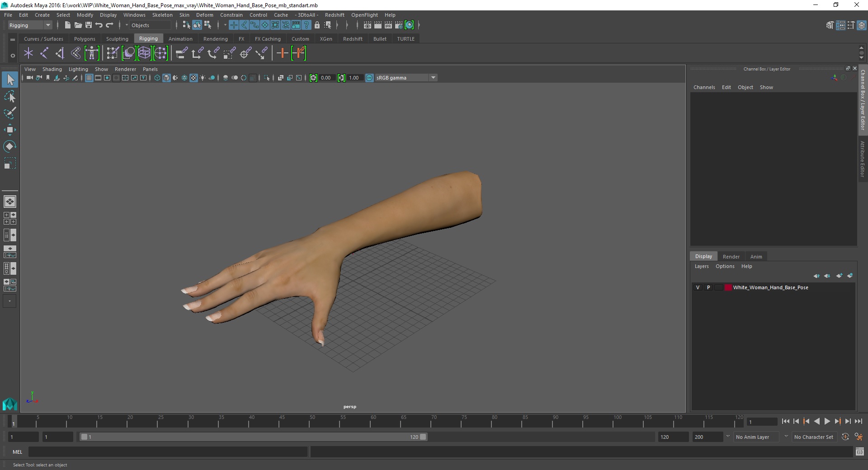This screenshot has height=470, width=868.
Task: Toggle display type box of hand layer
Action: [x=718, y=287]
